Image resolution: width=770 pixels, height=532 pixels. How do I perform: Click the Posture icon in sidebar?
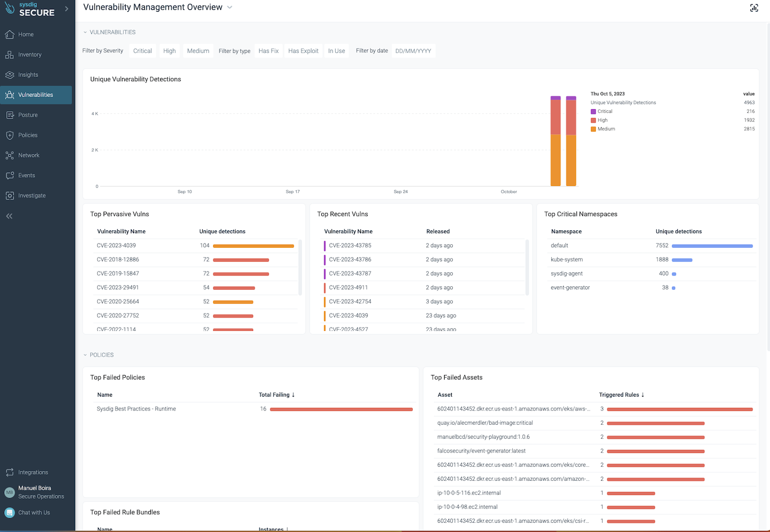click(x=9, y=115)
